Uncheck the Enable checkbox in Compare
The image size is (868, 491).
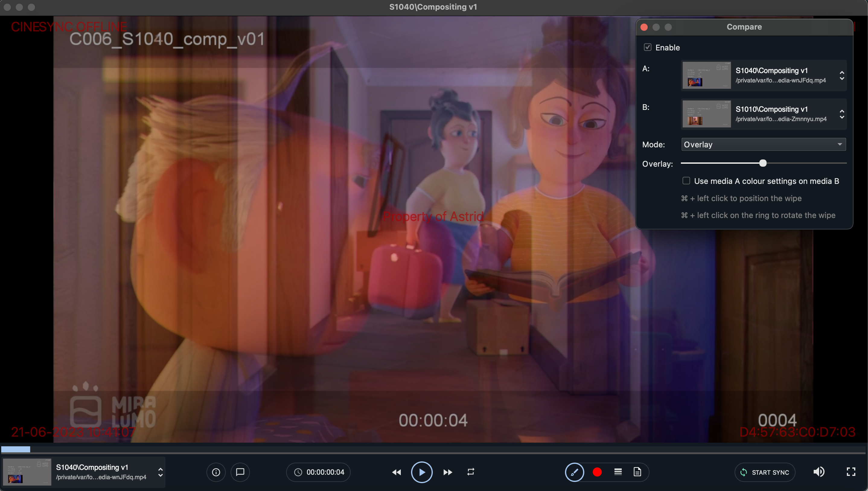(x=647, y=47)
